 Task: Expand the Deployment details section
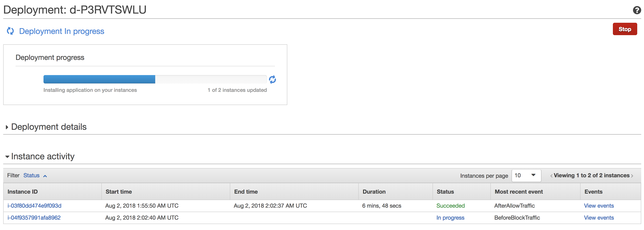[x=7, y=127]
